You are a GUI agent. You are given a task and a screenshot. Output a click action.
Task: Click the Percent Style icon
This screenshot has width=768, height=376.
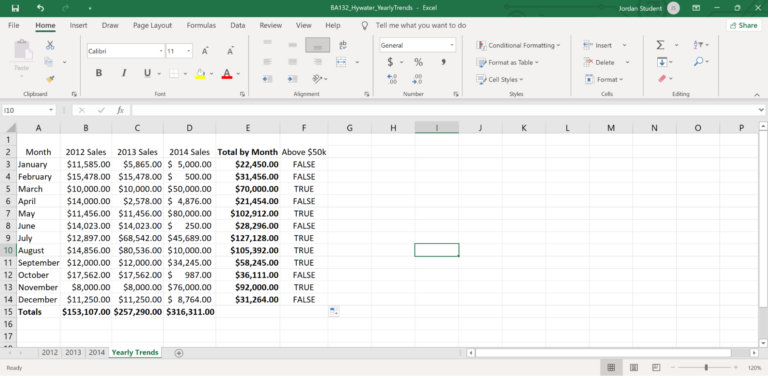pos(418,62)
